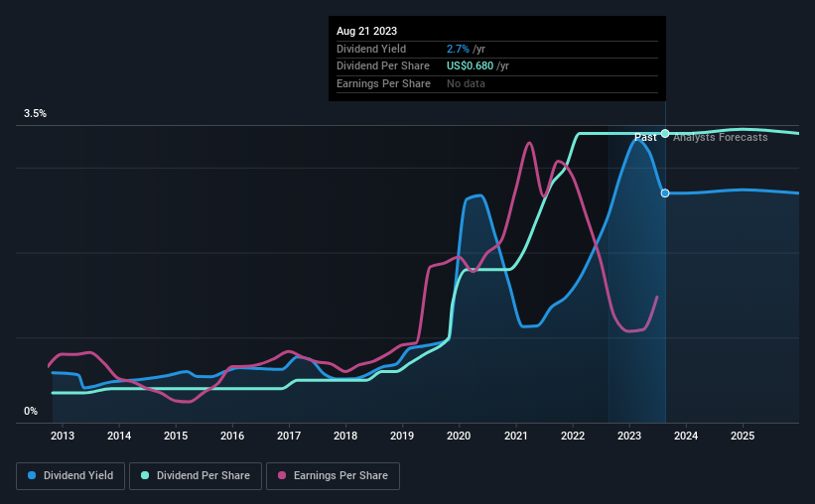815x504 pixels.
Task: Toggle the Dividend Yield legend series
Action: click(x=70, y=475)
